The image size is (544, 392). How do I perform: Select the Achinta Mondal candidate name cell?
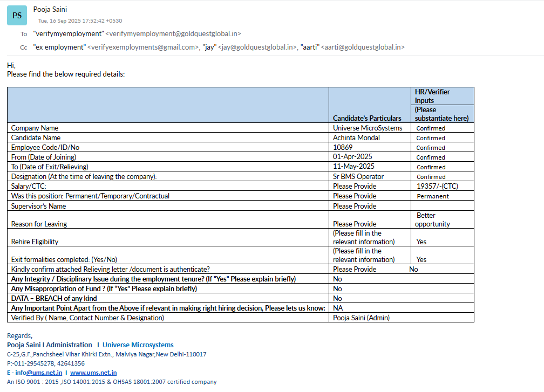(x=356, y=137)
